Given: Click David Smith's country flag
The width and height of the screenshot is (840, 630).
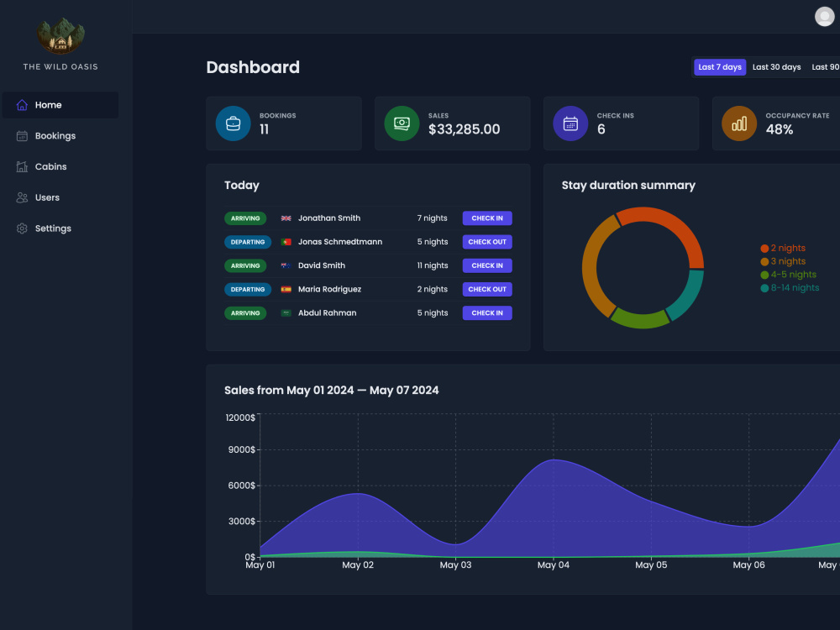Looking at the screenshot, I should click(286, 265).
